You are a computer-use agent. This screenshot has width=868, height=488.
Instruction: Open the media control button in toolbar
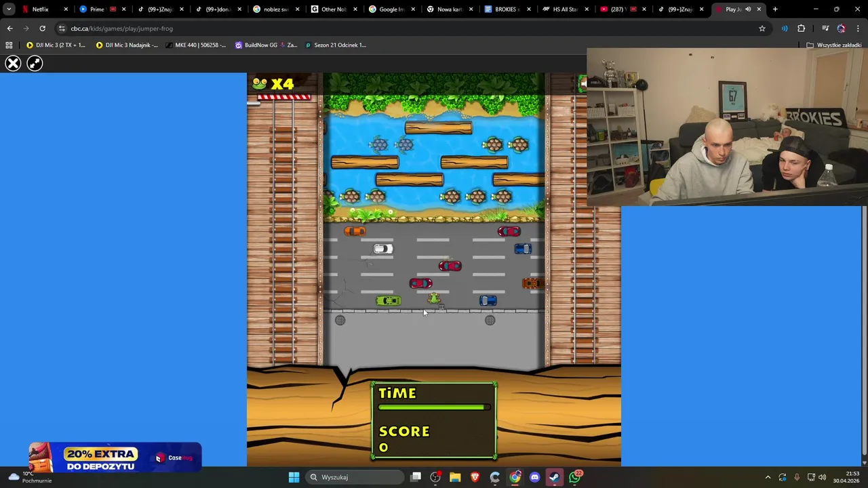[x=825, y=28]
